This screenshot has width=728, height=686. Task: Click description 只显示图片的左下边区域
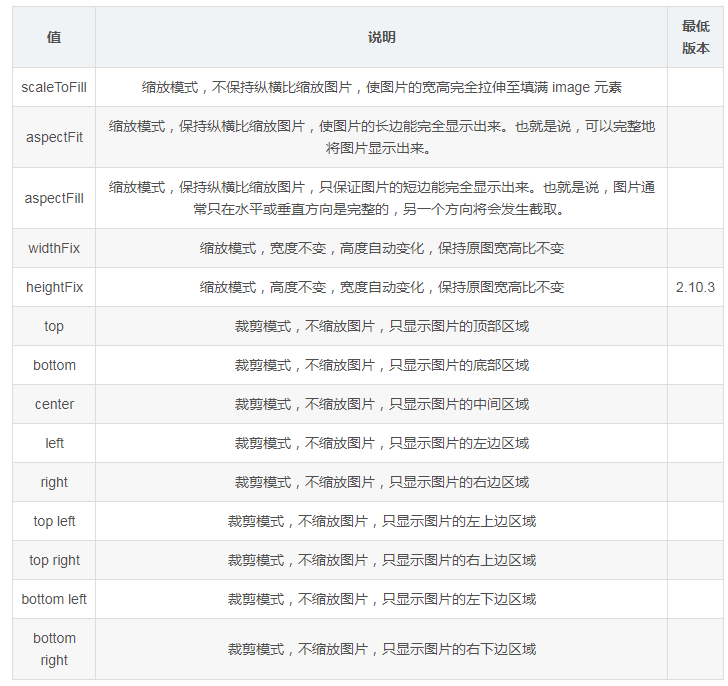pos(382,599)
